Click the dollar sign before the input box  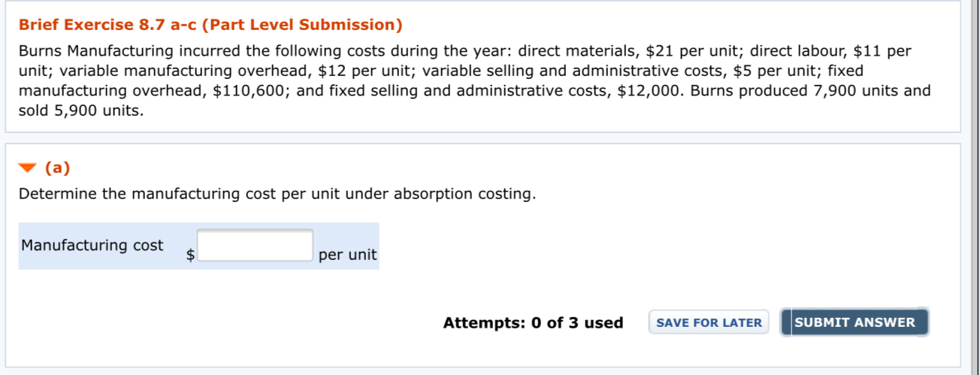click(x=191, y=256)
